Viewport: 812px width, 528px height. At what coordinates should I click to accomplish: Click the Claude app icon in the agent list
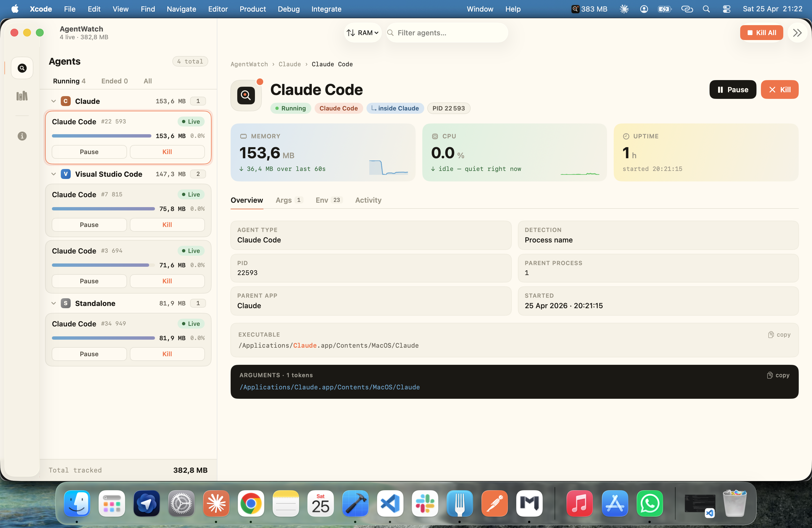pos(65,101)
